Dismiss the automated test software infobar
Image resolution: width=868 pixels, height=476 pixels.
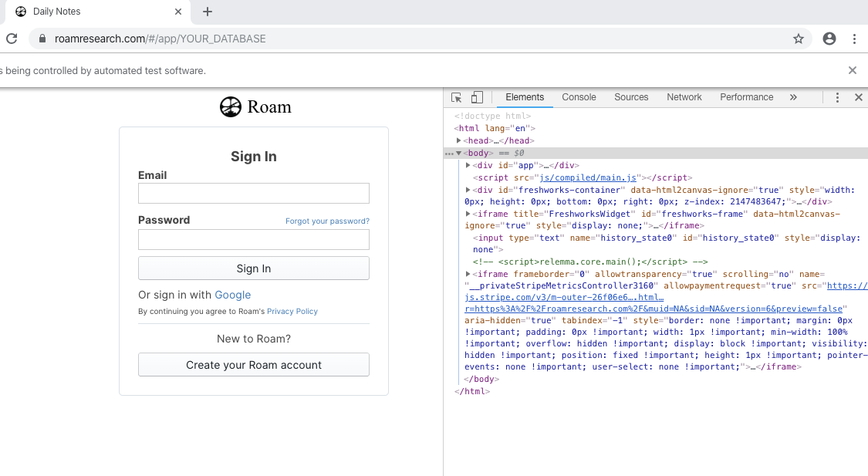[853, 70]
